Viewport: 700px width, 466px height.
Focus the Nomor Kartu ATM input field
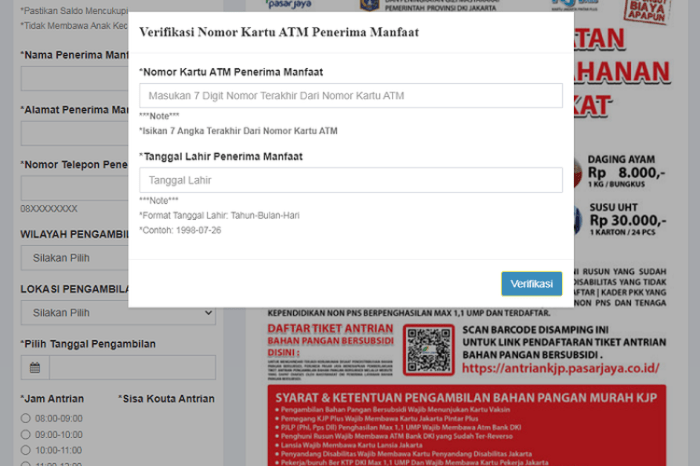tap(350, 96)
